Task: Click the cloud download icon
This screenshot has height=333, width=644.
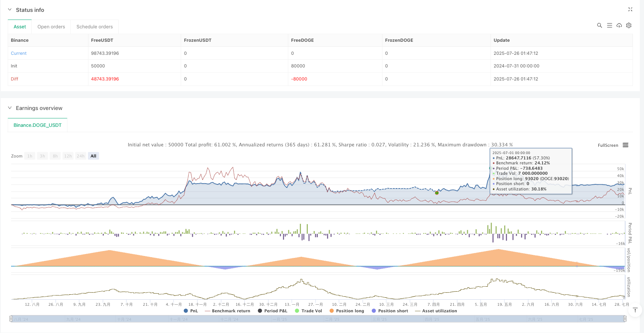Action: tap(619, 25)
